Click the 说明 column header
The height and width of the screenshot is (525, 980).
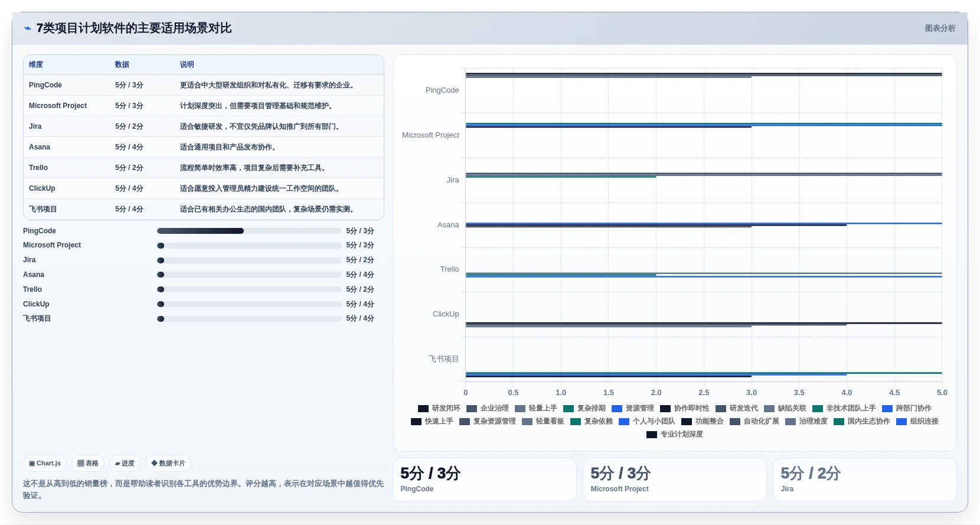[x=187, y=65]
